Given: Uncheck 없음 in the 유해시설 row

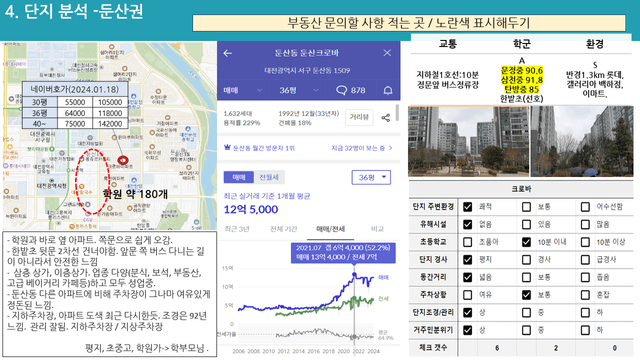Looking at the screenshot, I should [467, 224].
